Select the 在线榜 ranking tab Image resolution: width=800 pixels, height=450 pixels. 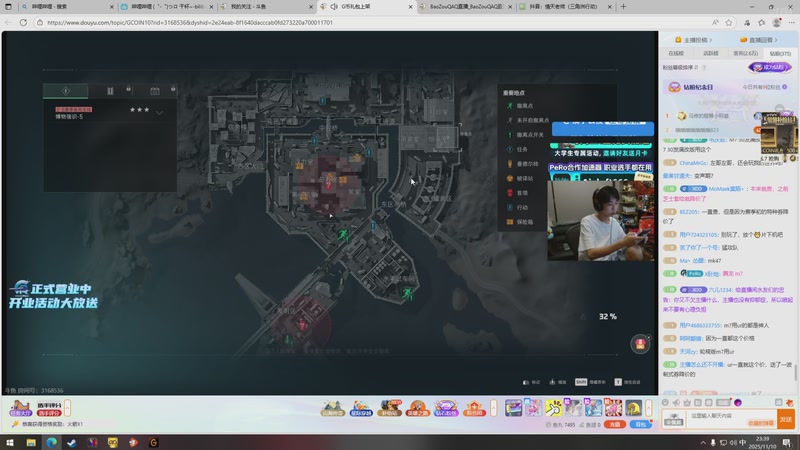coord(676,53)
